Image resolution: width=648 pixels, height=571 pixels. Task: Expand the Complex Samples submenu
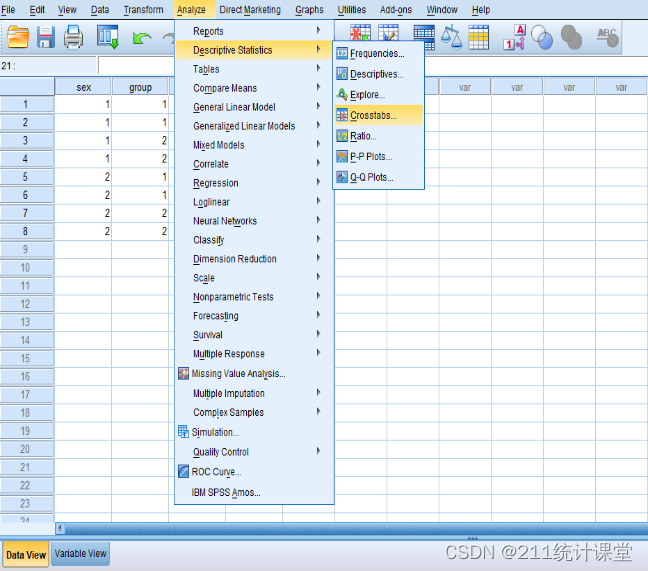click(254, 412)
